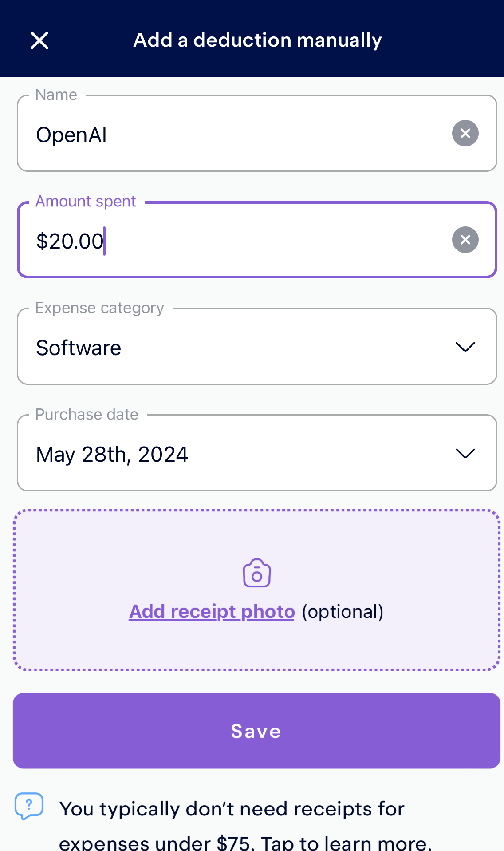The image size is (504, 851).
Task: Click the Amount spent floating label
Action: click(x=86, y=201)
